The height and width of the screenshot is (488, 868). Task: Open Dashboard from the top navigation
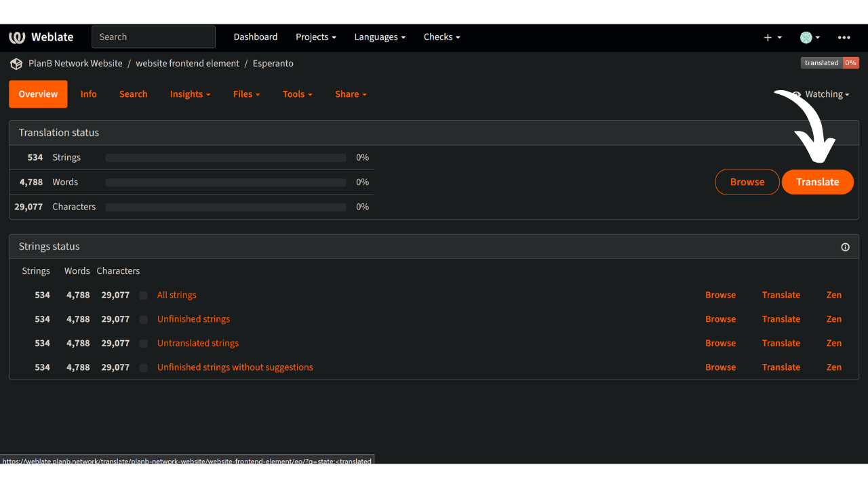[255, 37]
